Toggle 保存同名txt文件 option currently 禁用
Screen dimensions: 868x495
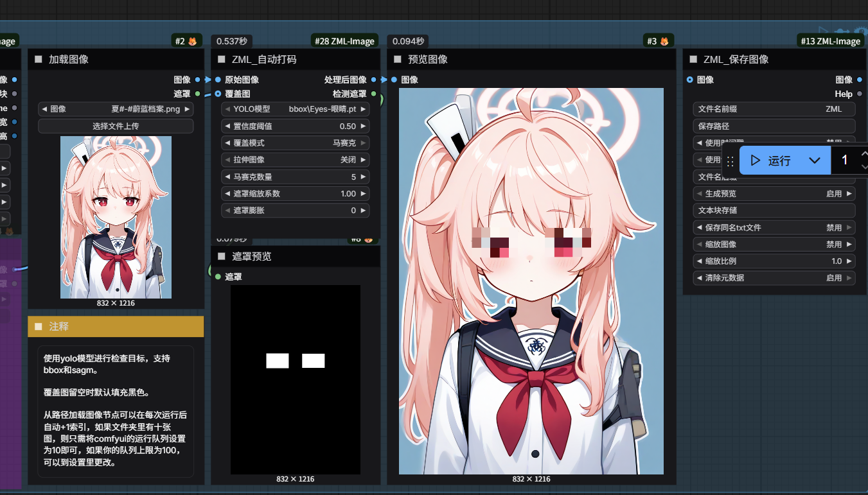click(x=774, y=227)
